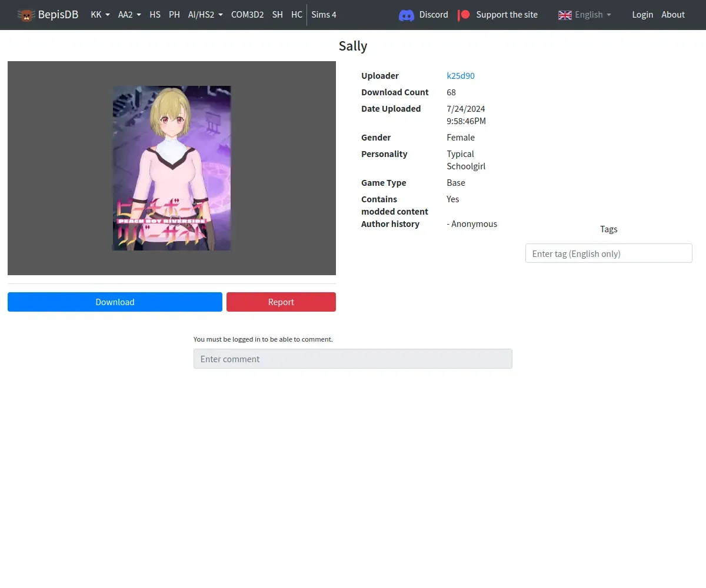This screenshot has height=588, width=706.
Task: Click the Patreon support icon
Action: (x=464, y=15)
